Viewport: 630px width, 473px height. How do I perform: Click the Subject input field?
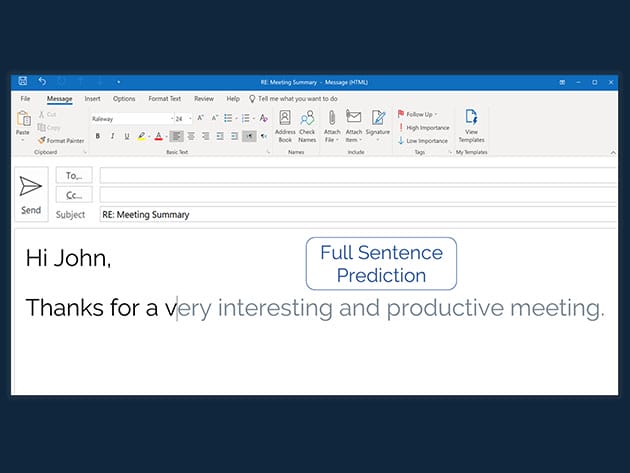[356, 214]
